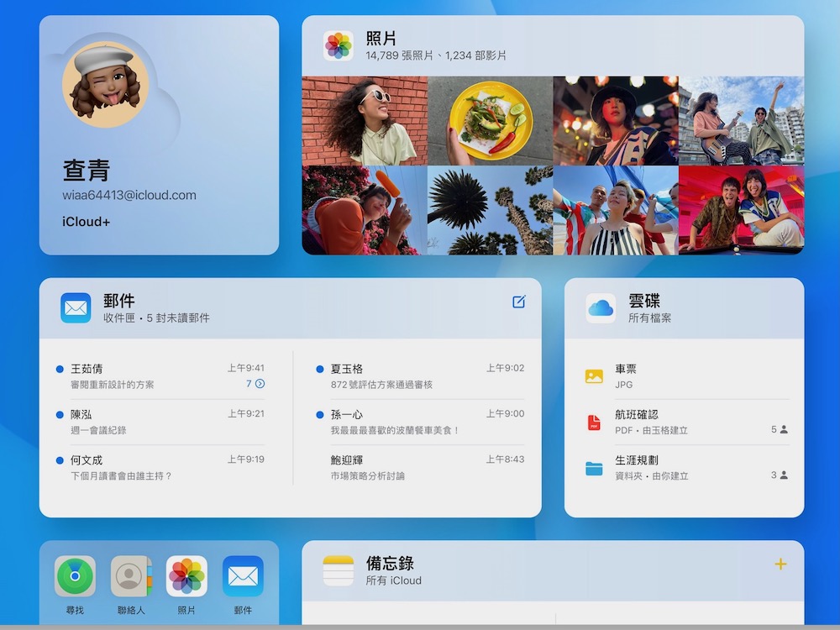840x630 pixels.
Task: Click the 所有 iCloud subtitle under 備忘錄
Action: [394, 580]
